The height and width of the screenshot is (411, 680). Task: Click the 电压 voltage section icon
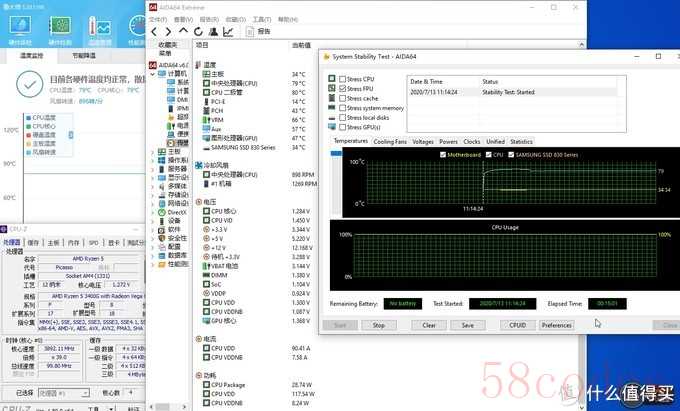click(199, 202)
